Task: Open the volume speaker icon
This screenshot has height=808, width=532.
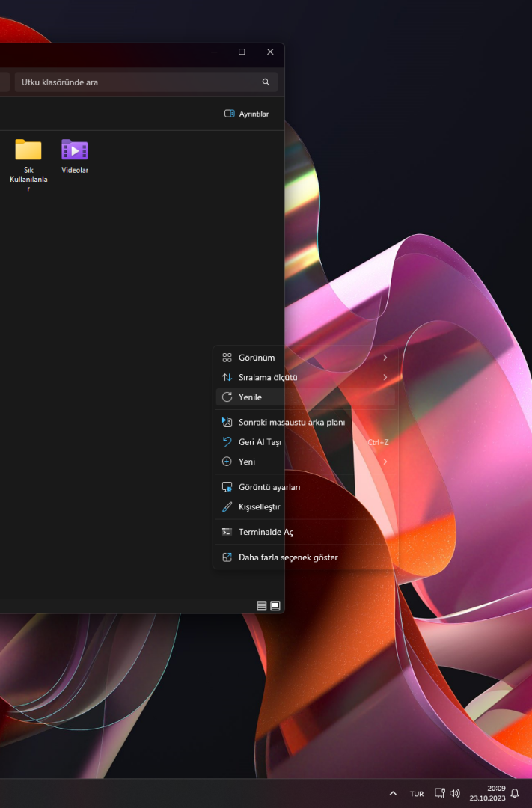Action: (x=455, y=794)
